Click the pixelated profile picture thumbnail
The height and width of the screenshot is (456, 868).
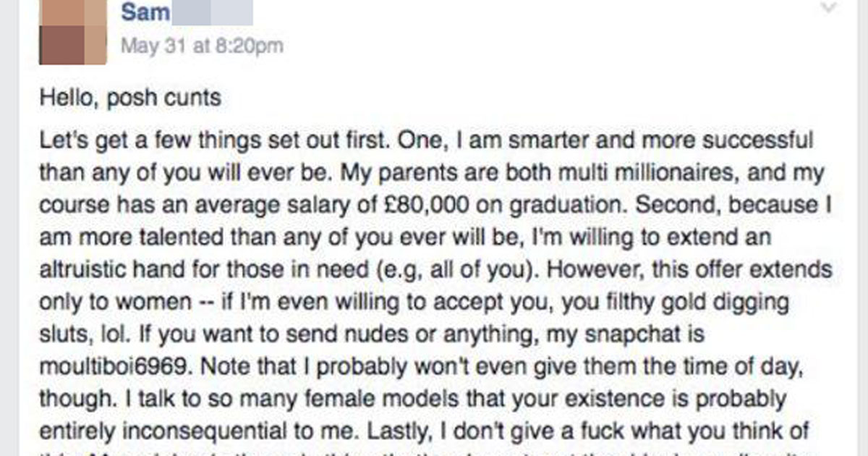tap(72, 32)
